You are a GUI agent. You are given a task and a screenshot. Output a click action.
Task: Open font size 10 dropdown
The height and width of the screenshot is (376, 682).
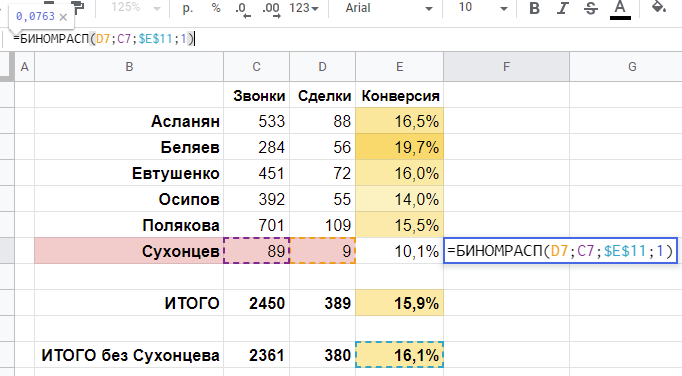point(482,8)
